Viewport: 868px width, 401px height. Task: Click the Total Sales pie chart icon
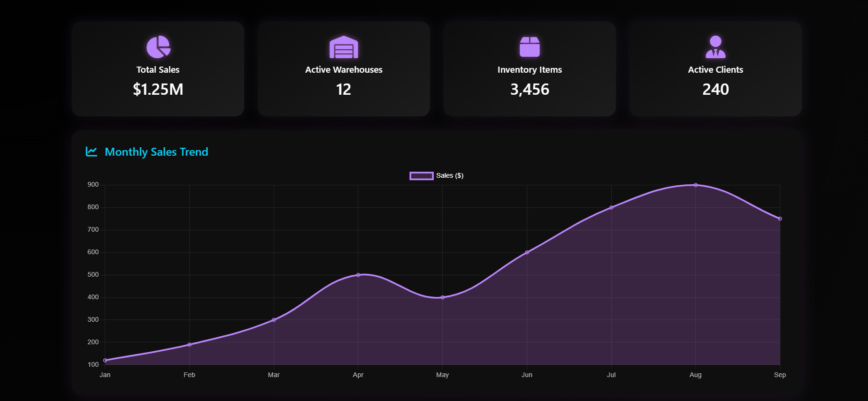pos(158,47)
